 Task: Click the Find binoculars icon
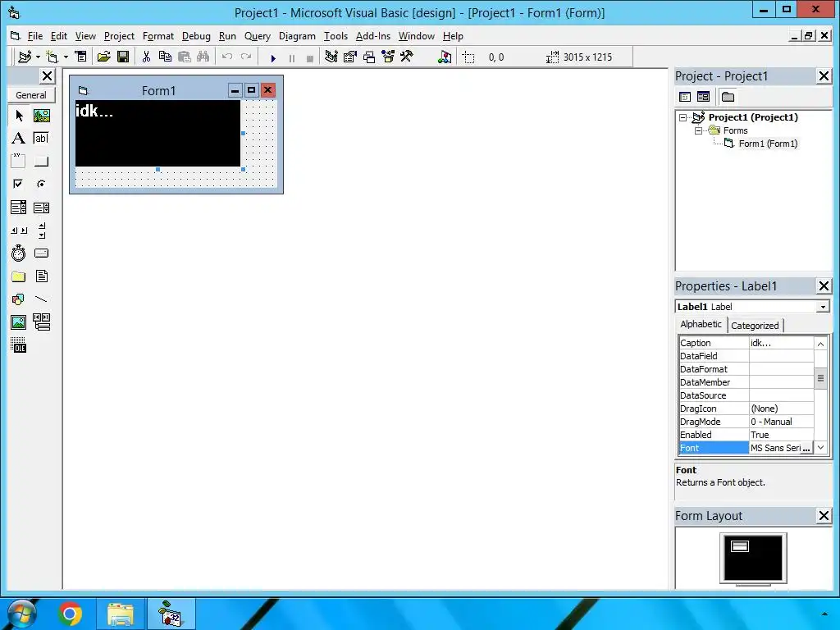tap(203, 57)
